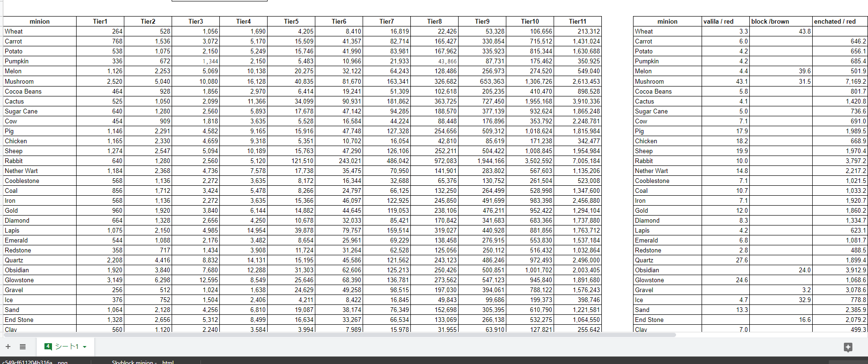This screenshot has height=364, width=868.
Task: Click Glowstone in the left table
Action: [40, 280]
